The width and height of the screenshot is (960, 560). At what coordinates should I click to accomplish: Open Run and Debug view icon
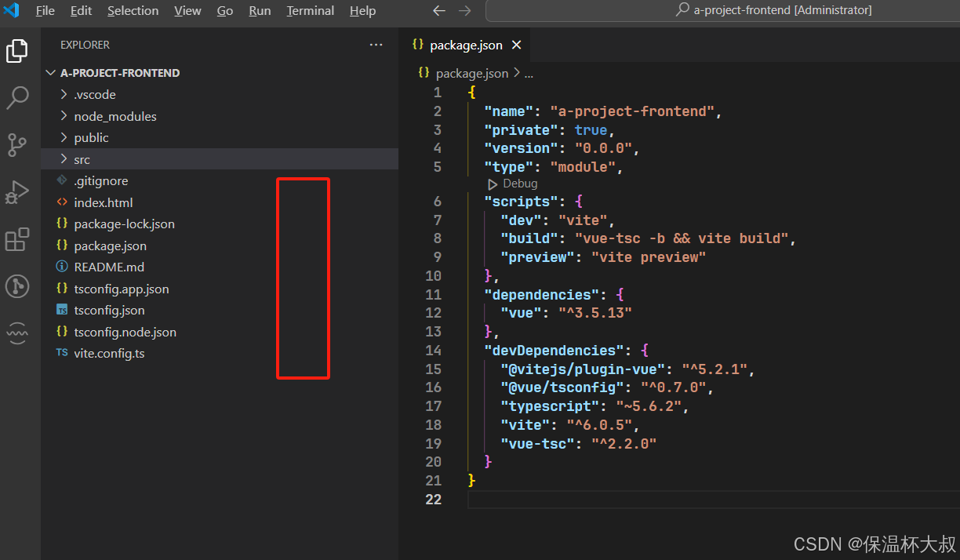17,192
